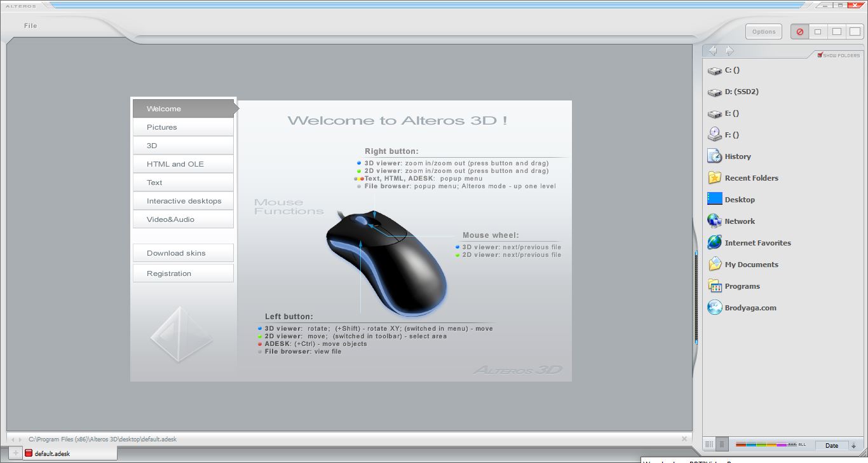Click the path bar back arrow
868x463 pixels.
13,439
